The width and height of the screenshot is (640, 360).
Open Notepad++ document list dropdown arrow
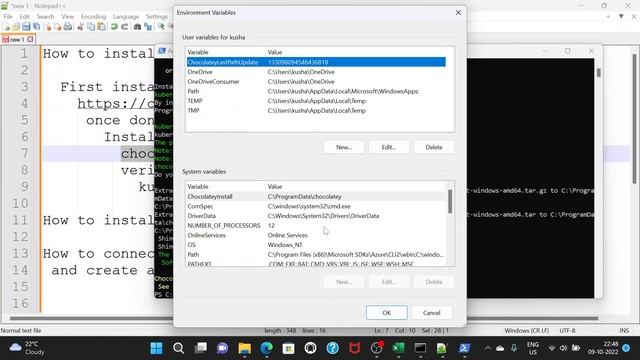(621, 16)
